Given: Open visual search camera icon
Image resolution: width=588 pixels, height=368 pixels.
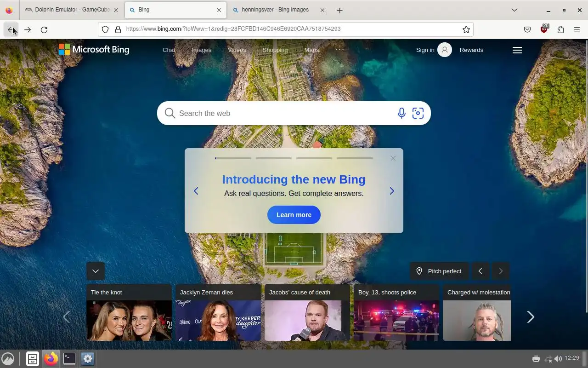Looking at the screenshot, I should tap(418, 113).
